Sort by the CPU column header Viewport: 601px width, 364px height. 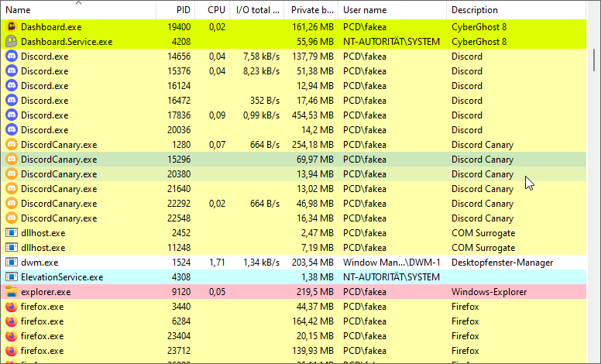coord(216,10)
